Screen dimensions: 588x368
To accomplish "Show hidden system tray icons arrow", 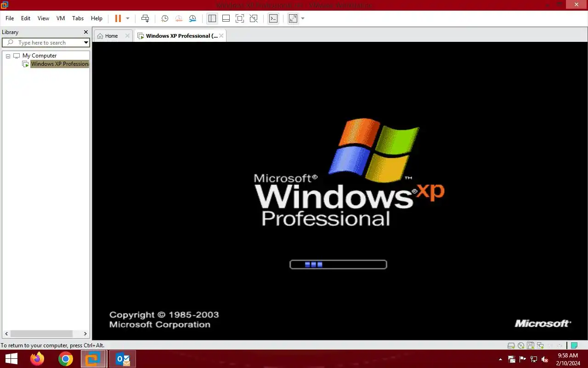I will pos(500,359).
